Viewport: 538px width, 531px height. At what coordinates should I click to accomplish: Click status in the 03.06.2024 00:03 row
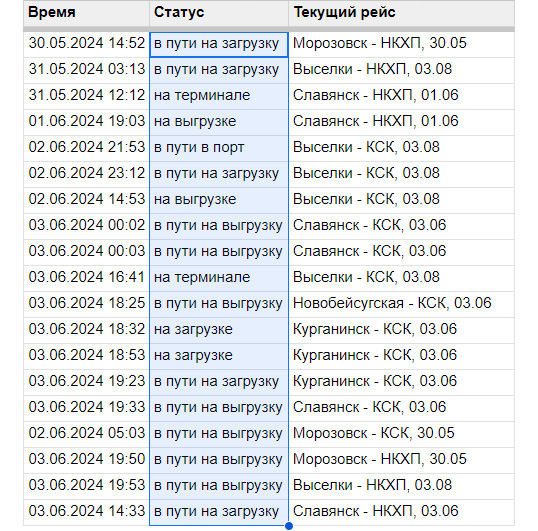(x=218, y=252)
